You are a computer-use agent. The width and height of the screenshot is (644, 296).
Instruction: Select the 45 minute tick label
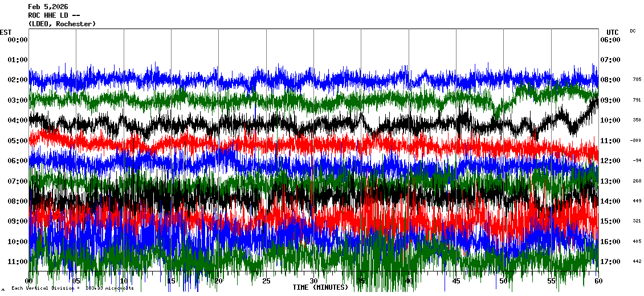click(456, 281)
